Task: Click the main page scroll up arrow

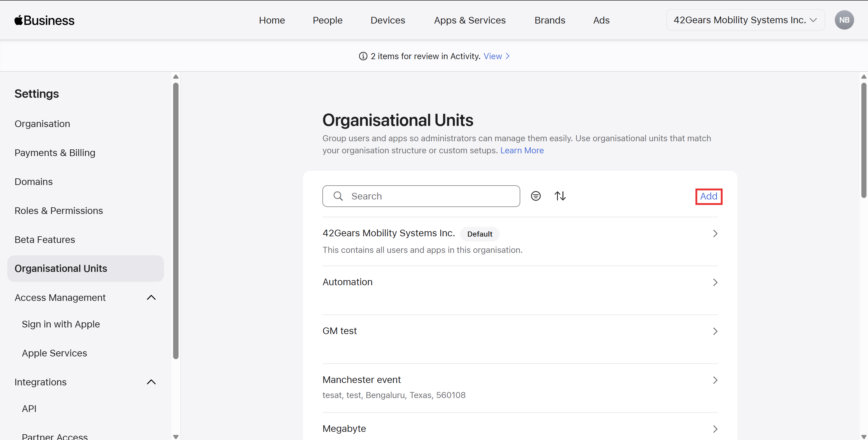Action: tap(863, 77)
